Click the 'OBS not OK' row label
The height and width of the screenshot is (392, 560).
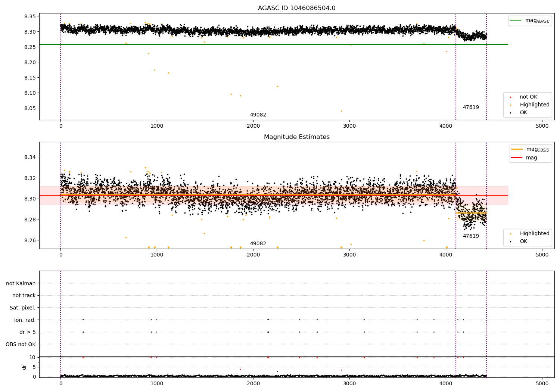click(21, 345)
